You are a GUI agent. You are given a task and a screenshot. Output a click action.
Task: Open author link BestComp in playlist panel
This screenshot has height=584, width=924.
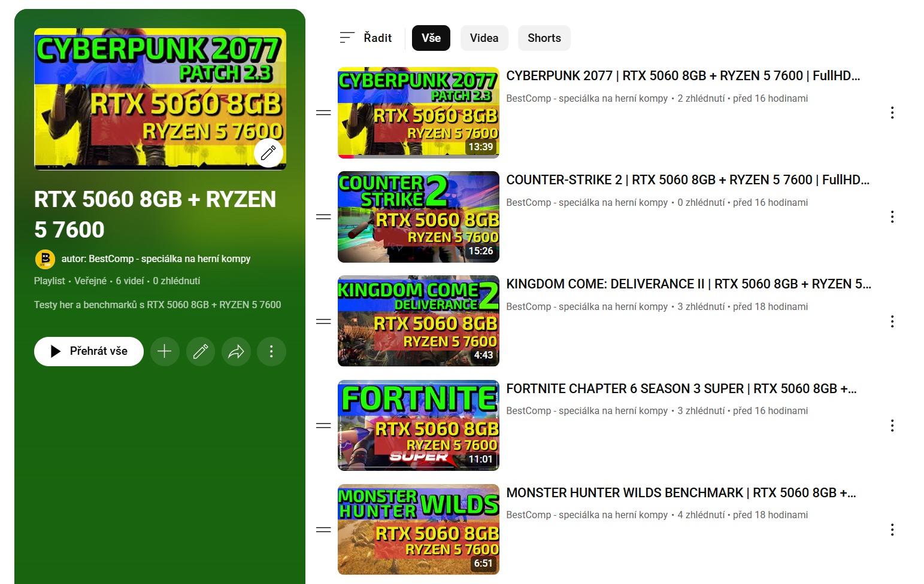pyautogui.click(x=156, y=258)
